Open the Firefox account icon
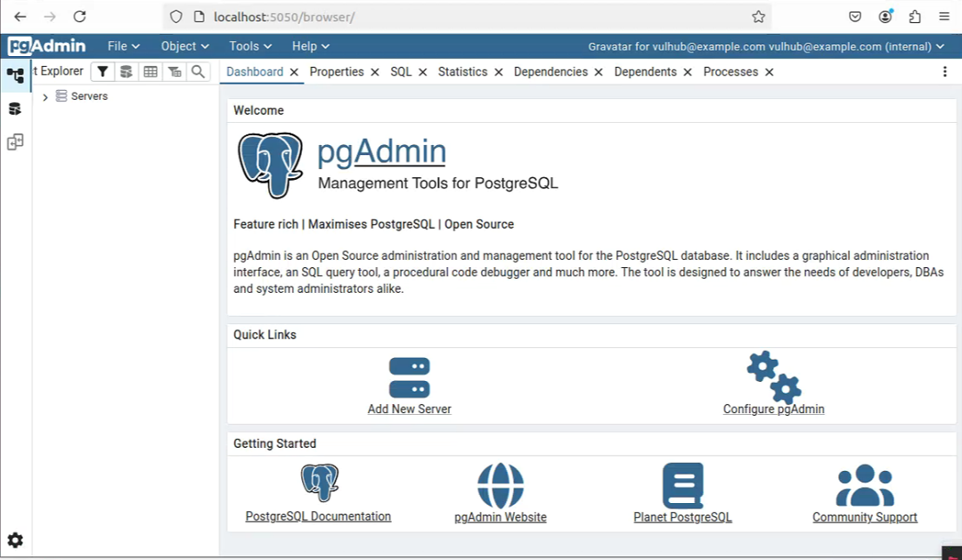The width and height of the screenshot is (962, 560). [x=885, y=17]
